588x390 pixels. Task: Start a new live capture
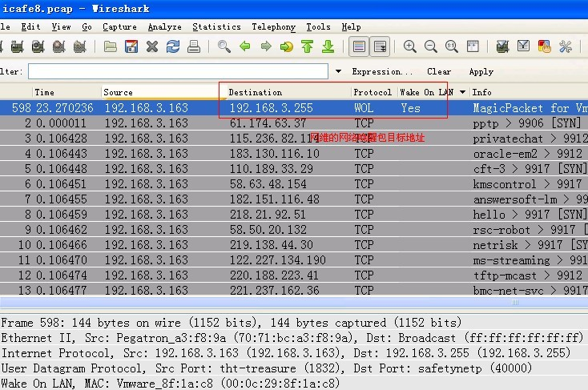coord(38,47)
